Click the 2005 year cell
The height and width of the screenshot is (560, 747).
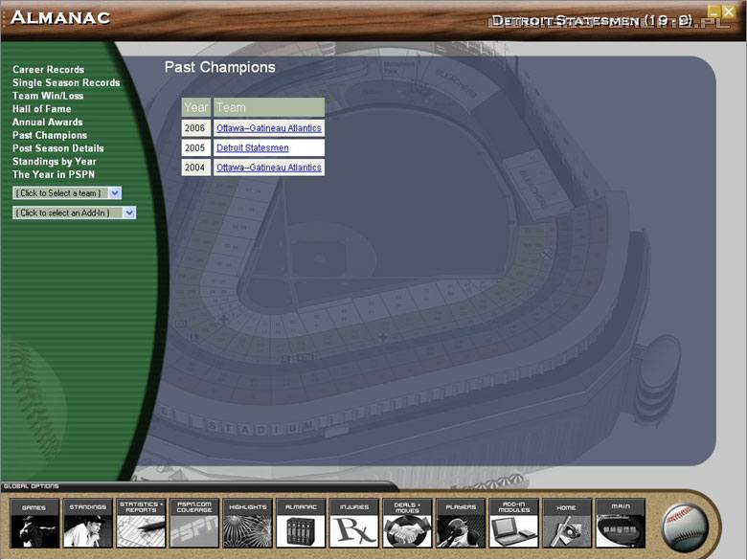(195, 147)
